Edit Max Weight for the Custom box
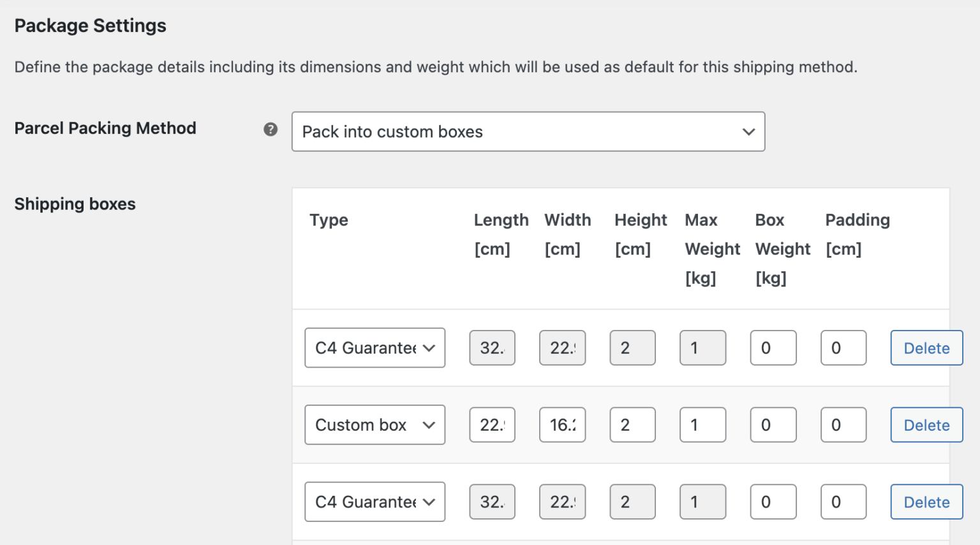The width and height of the screenshot is (980, 545). 702,424
